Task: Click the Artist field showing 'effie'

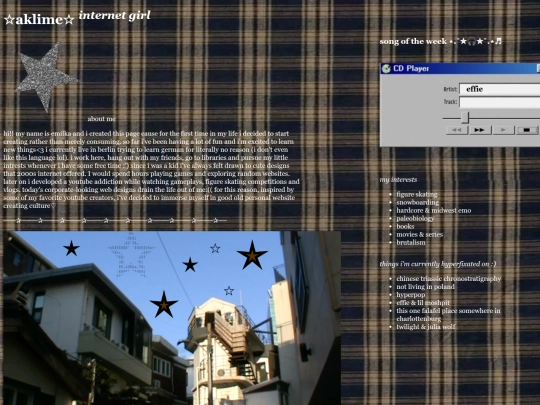Action: point(500,89)
